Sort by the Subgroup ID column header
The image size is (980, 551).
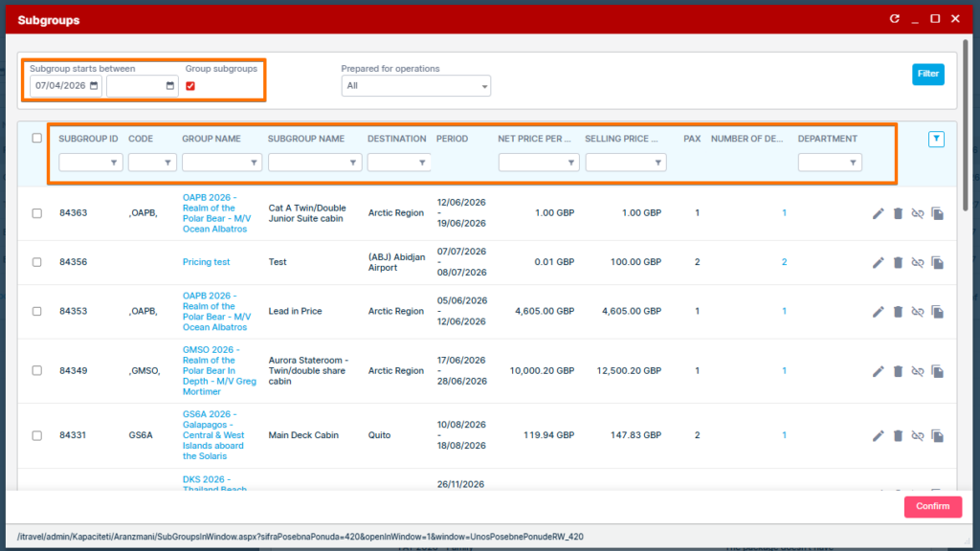(88, 139)
